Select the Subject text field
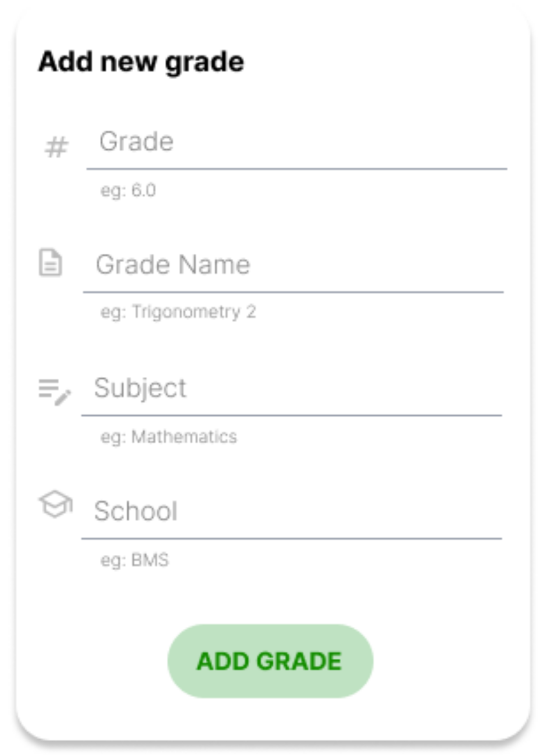Viewport: 543px width, 756px height. 292,388
